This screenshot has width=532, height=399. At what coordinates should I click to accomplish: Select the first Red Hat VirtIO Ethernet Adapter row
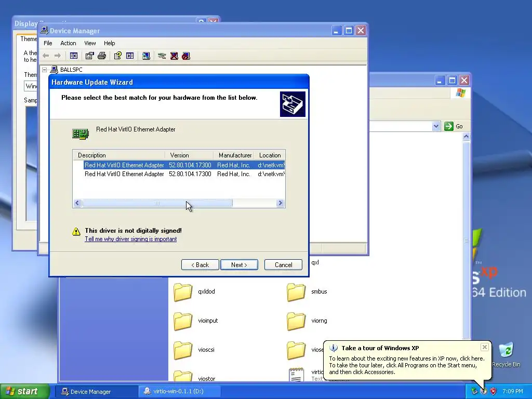[x=184, y=165]
